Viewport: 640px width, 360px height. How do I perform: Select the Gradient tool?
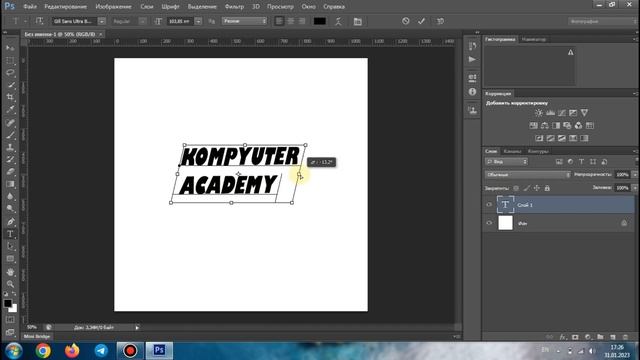(x=10, y=184)
